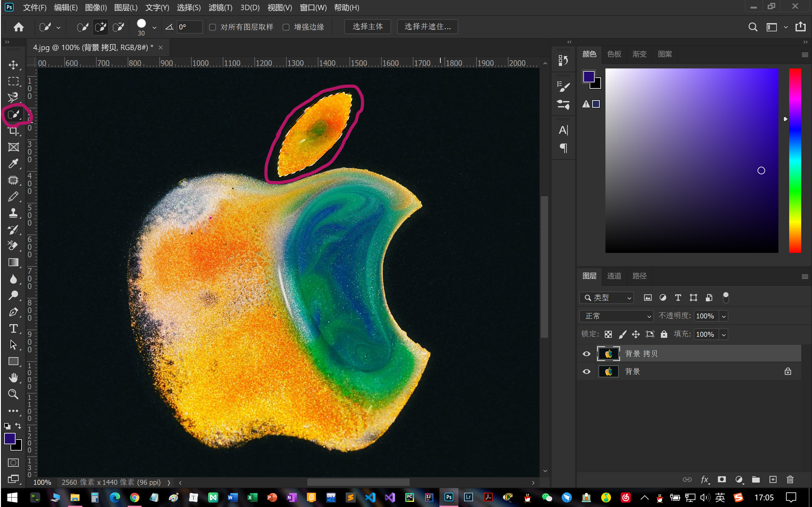This screenshot has width=812, height=507.
Task: Toggle the layer filter switch
Action: [x=726, y=298]
